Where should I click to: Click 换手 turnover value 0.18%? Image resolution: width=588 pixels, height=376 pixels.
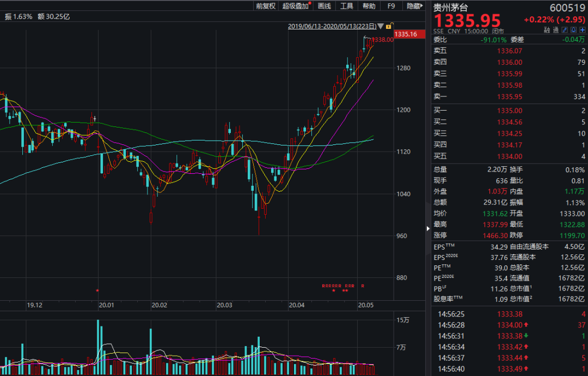[x=575, y=169]
